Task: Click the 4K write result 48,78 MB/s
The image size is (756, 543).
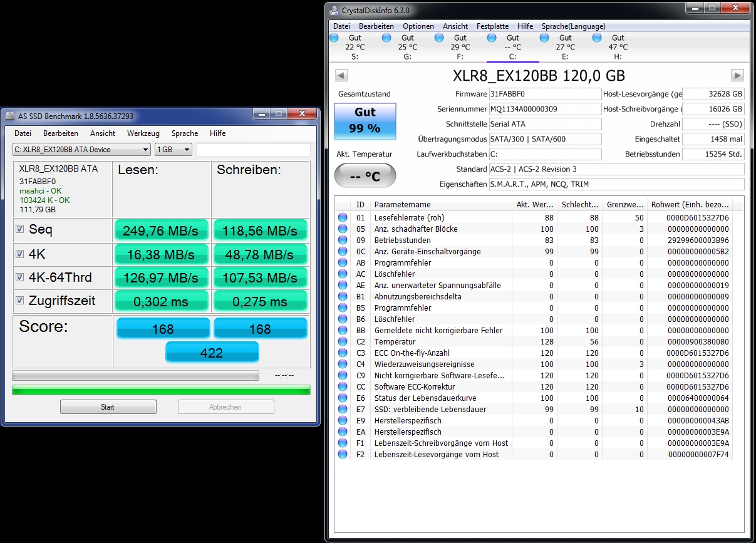Action: click(x=261, y=254)
